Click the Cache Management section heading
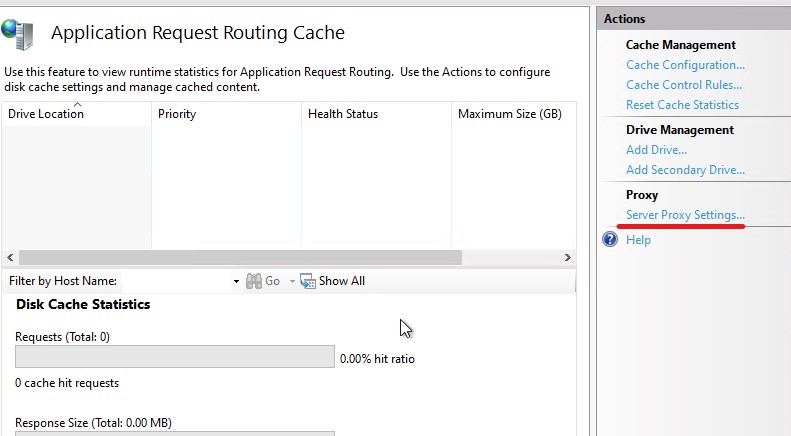The height and width of the screenshot is (436, 791). click(681, 45)
